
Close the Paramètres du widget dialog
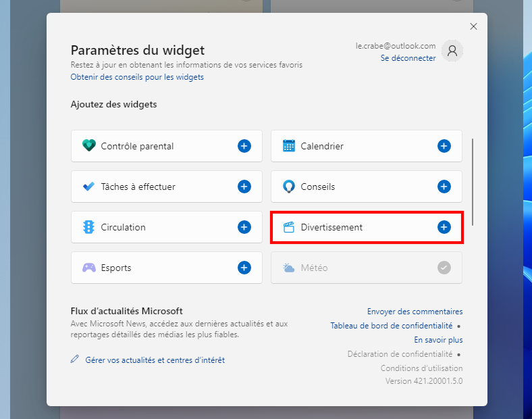tap(474, 26)
